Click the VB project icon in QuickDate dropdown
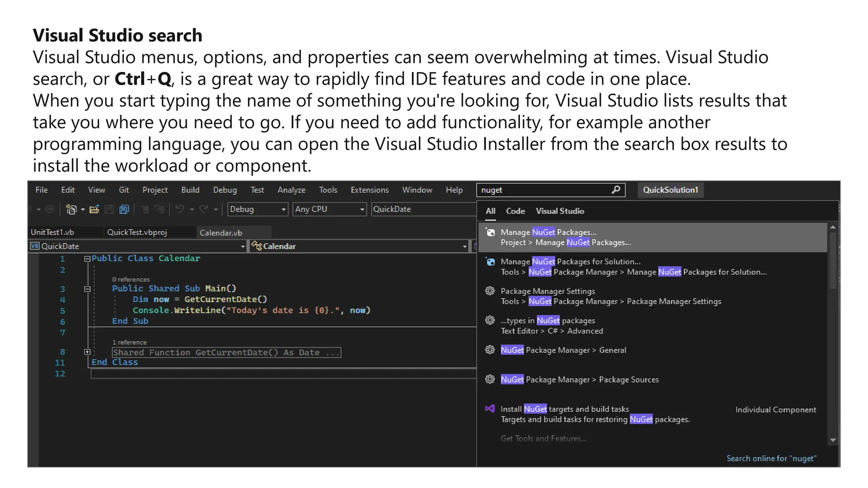 tap(35, 246)
